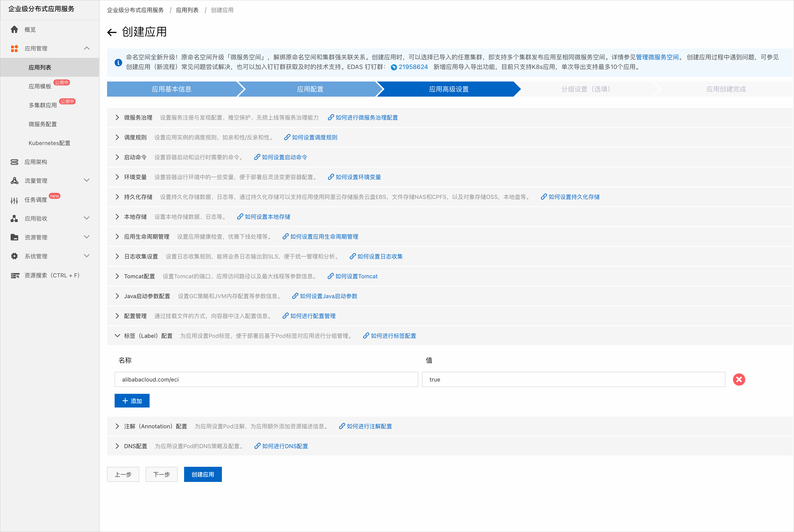Click the link icon before 如何进行微服务治理配置
This screenshot has width=794, height=532.
click(x=331, y=117)
